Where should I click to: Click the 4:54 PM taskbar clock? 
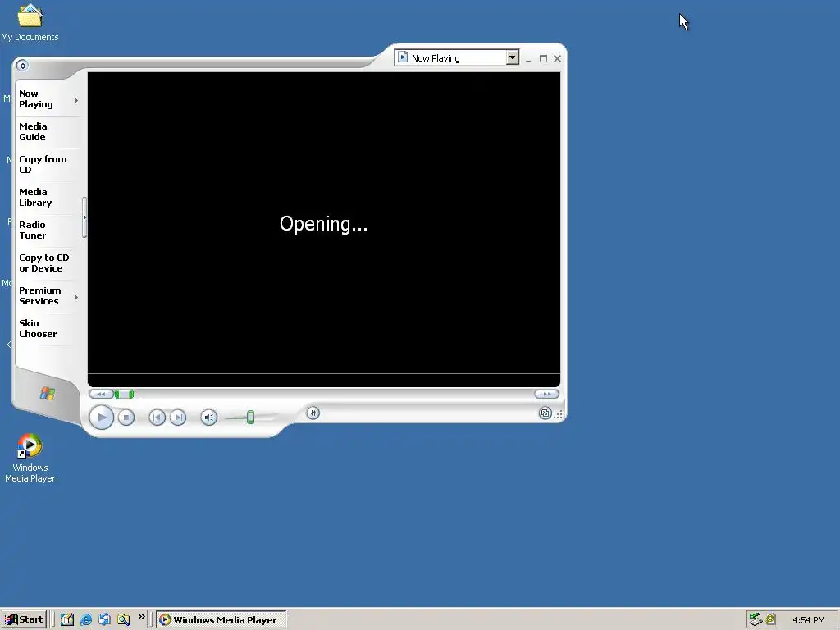pyautogui.click(x=808, y=620)
